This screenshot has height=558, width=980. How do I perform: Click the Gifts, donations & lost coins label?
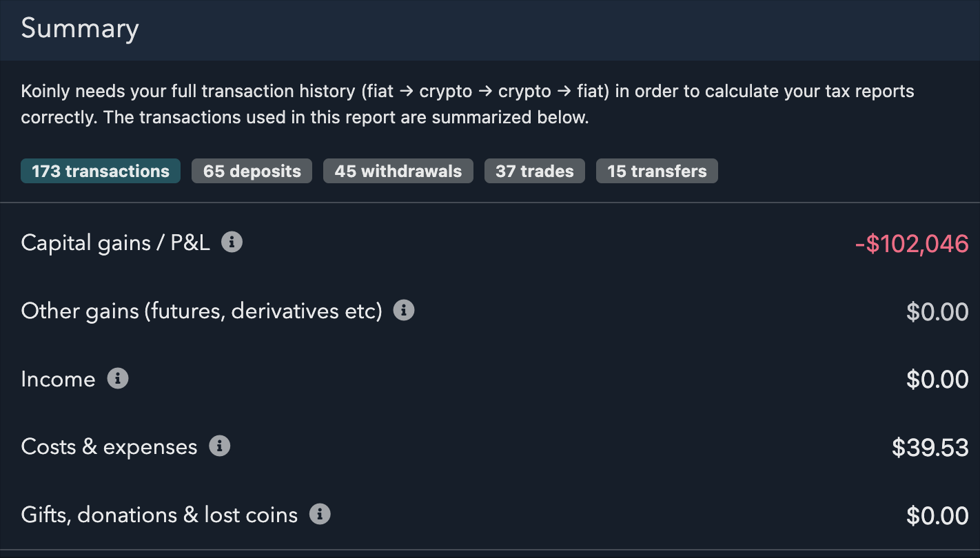(159, 515)
